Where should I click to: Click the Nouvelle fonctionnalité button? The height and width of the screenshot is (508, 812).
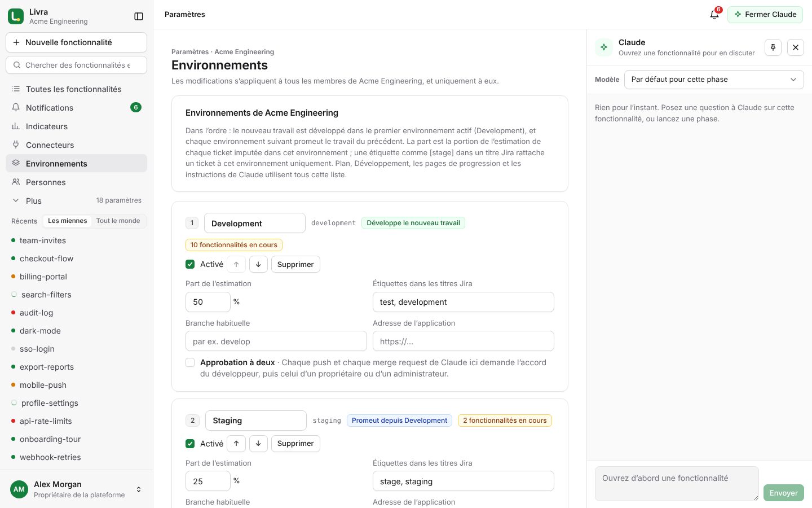(76, 42)
